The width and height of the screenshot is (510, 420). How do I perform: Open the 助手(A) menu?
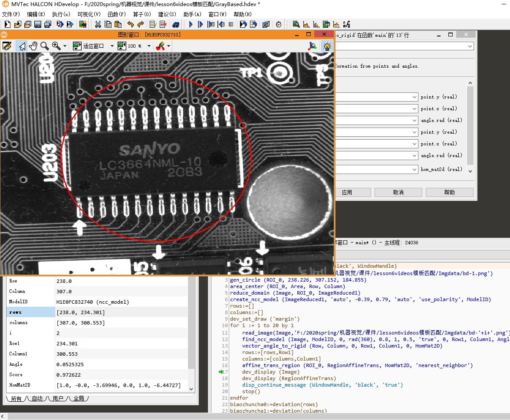click(192, 14)
